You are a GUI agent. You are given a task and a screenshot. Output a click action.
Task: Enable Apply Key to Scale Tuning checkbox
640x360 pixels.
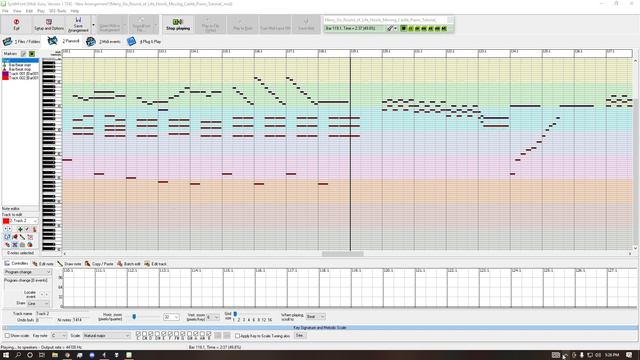[x=237, y=336]
